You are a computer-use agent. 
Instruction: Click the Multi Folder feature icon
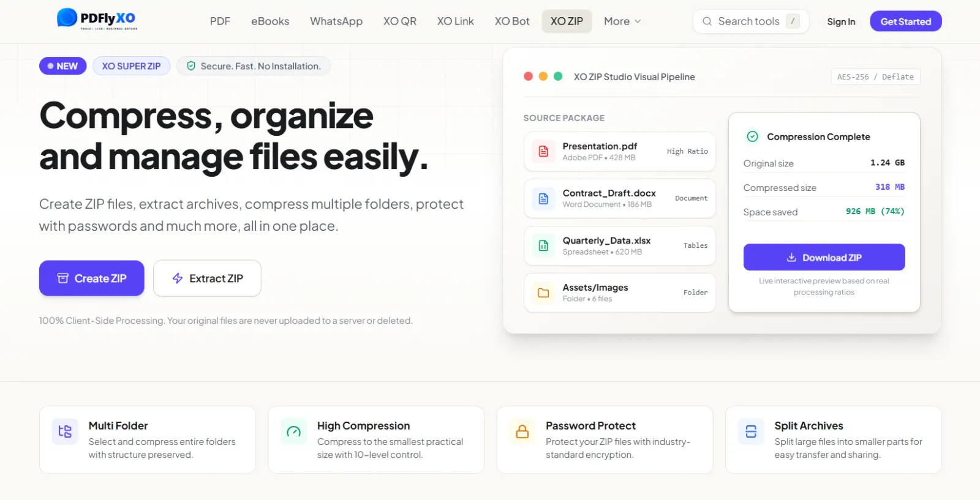point(65,431)
